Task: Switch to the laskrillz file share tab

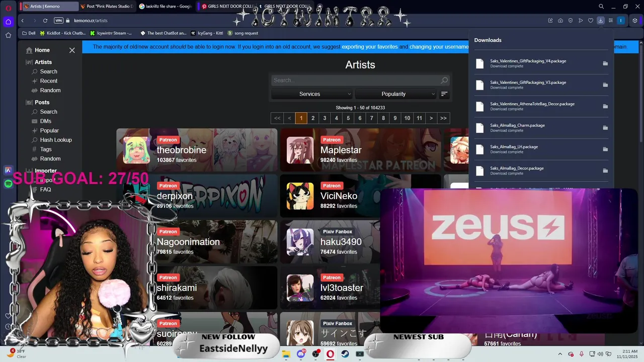Action: tap(166, 7)
